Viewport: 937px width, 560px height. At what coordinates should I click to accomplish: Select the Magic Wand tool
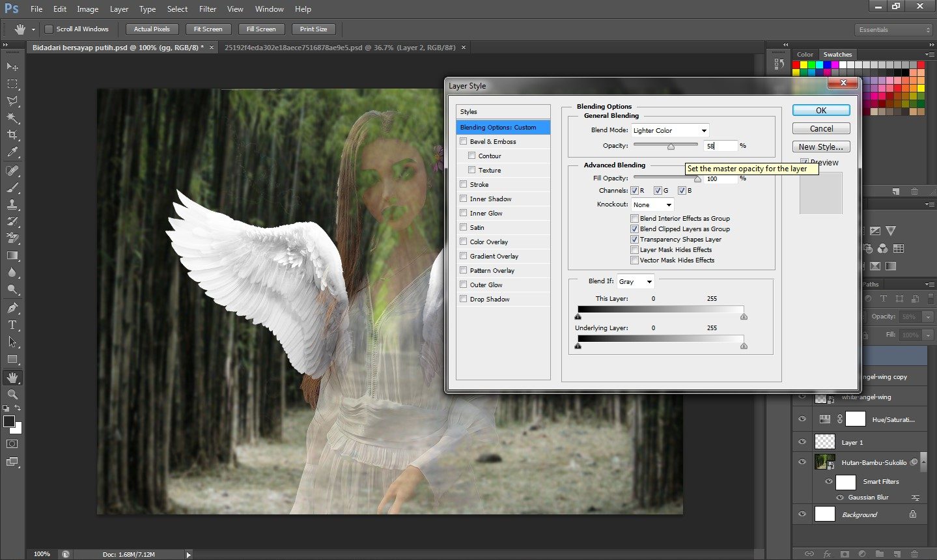12,118
